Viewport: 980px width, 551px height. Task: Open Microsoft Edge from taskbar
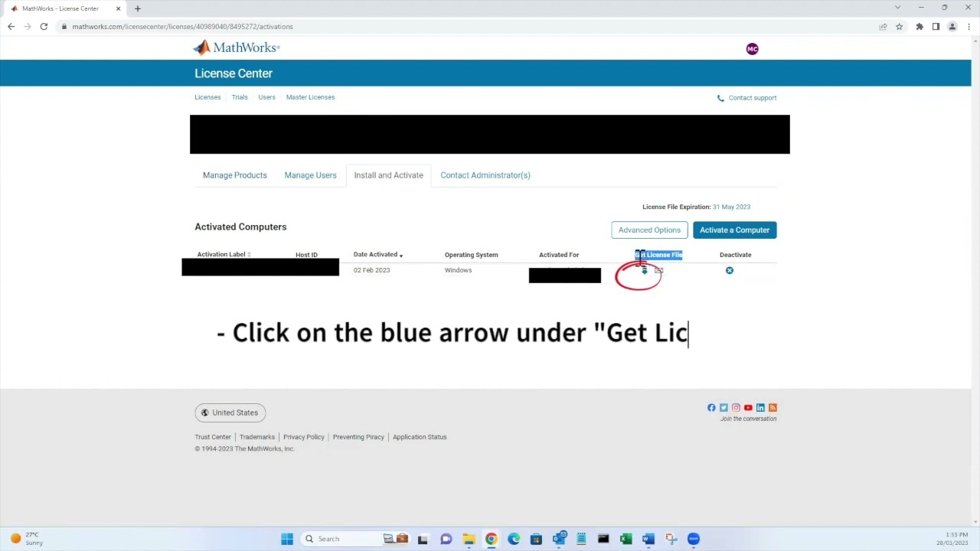tap(514, 539)
